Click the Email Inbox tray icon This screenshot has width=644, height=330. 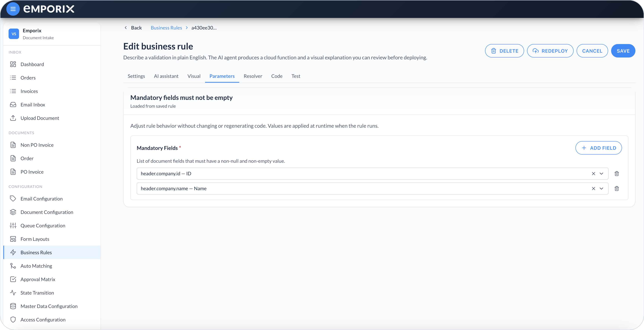(x=13, y=104)
